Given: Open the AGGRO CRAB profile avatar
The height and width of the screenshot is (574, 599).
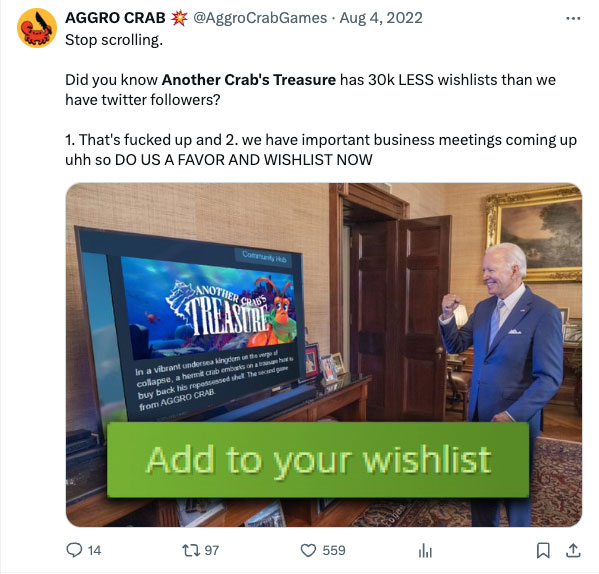Looking at the screenshot, I should tap(37, 28).
